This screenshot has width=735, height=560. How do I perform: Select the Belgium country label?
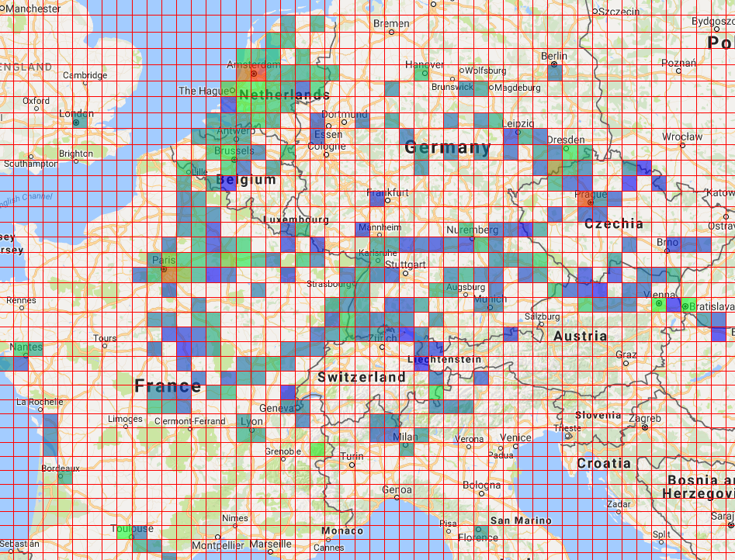[x=246, y=179]
